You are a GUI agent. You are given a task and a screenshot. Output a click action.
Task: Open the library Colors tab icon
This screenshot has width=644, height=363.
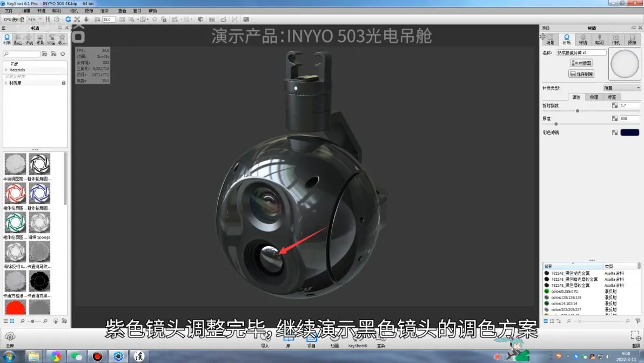tap(18, 39)
